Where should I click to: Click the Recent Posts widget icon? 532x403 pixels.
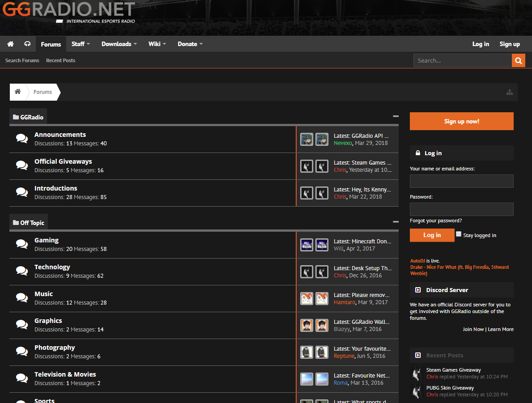click(x=418, y=355)
